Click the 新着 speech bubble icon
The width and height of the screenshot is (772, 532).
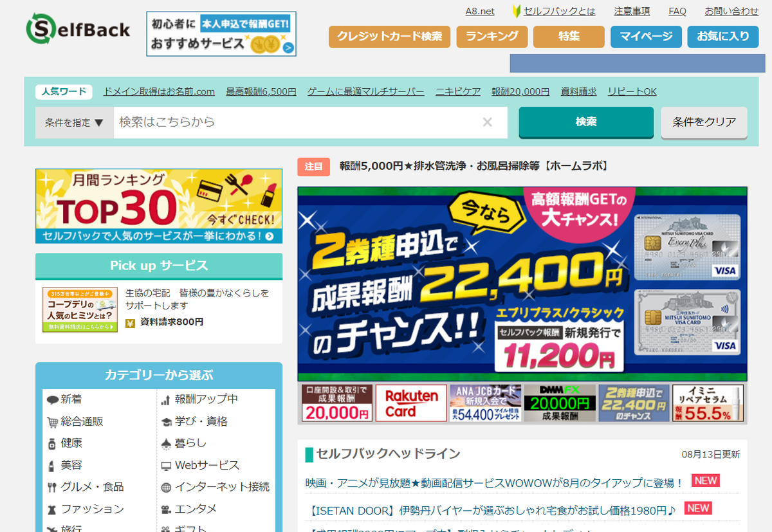[52, 400]
